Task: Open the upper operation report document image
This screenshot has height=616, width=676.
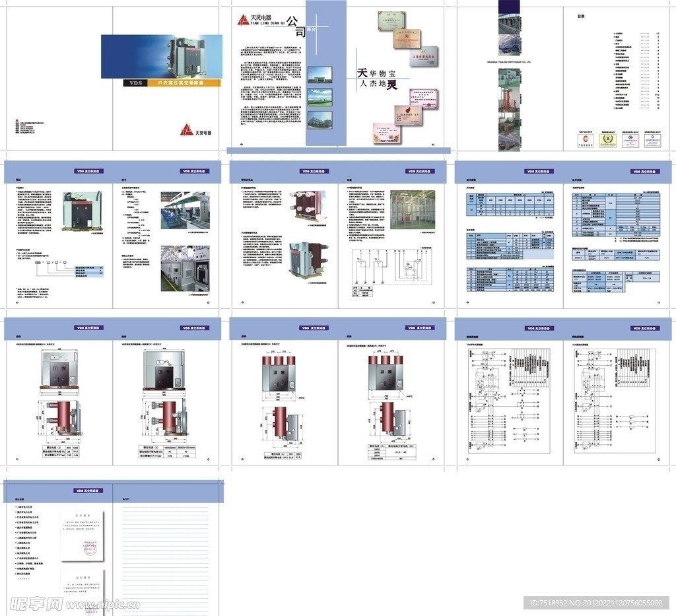Action: tap(84, 534)
